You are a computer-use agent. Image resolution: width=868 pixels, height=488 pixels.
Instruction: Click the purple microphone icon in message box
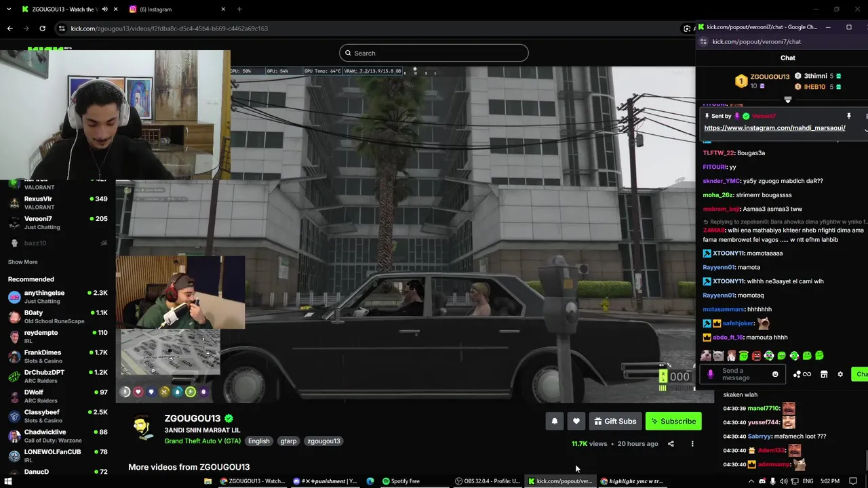[x=711, y=374]
